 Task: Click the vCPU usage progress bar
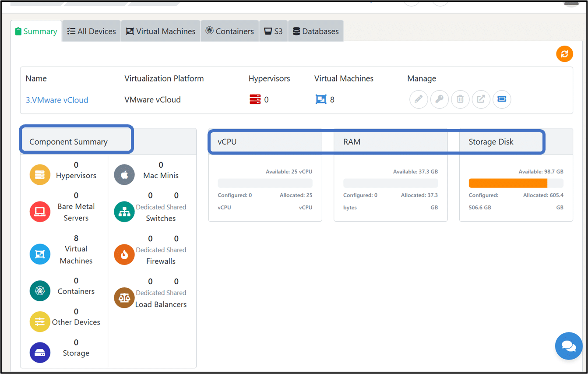(265, 183)
